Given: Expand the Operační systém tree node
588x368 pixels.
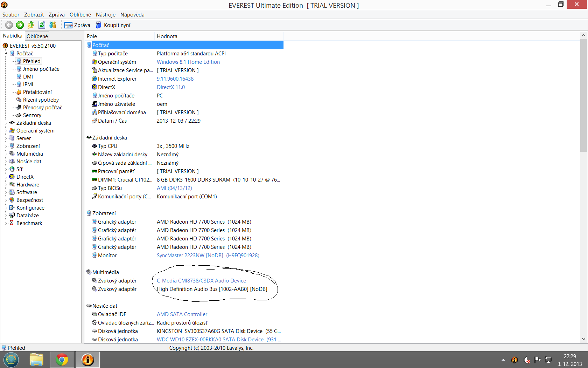Looking at the screenshot, I should click(x=6, y=131).
